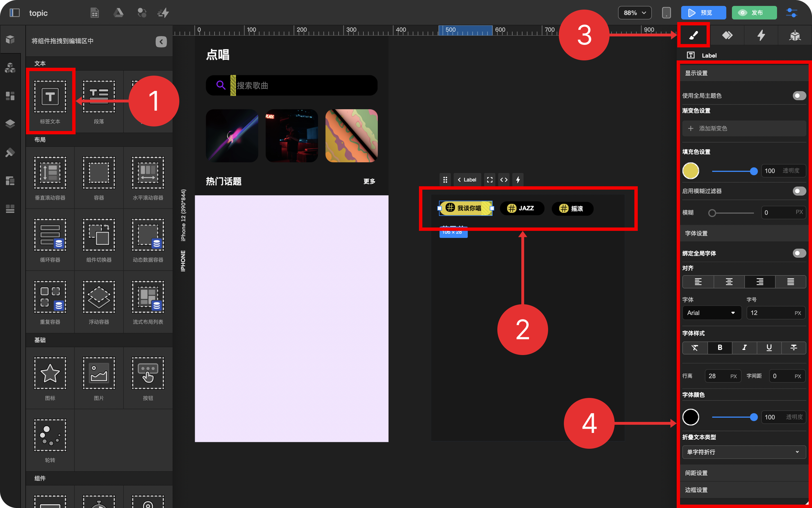Collapse the 字体设置 section
Image resolution: width=812 pixels, height=508 pixels.
744,233
